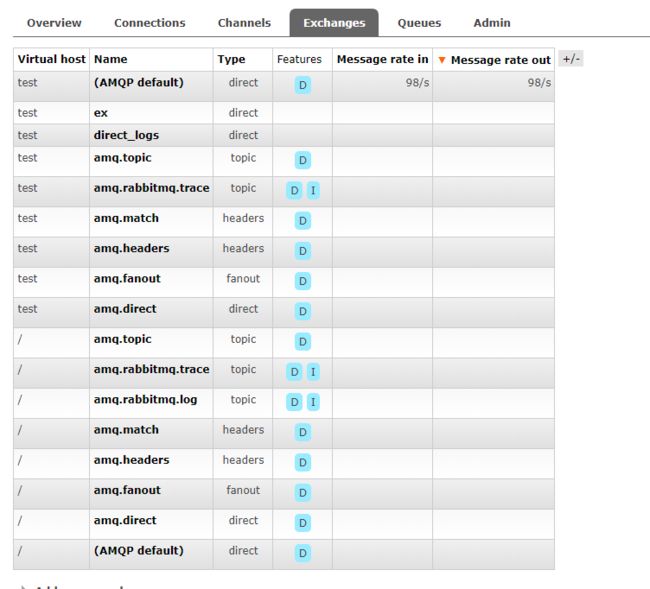
Task: Open the test vhost (AMQP default) exchange
Action: [x=138, y=82]
